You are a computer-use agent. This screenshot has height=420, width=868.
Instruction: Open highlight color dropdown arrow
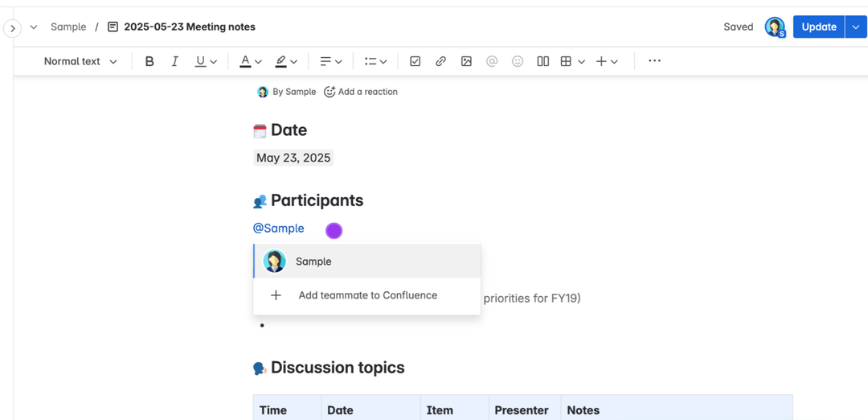294,61
